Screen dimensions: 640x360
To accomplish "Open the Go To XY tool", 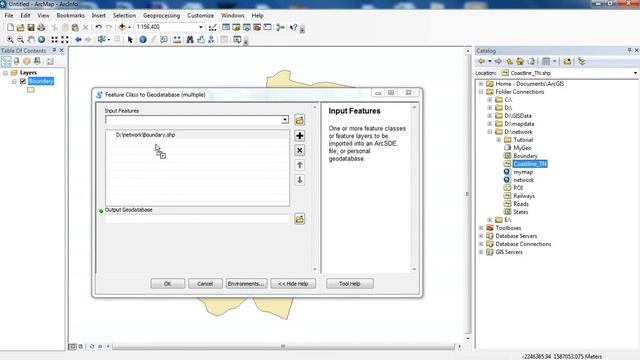I will click(x=211, y=40).
